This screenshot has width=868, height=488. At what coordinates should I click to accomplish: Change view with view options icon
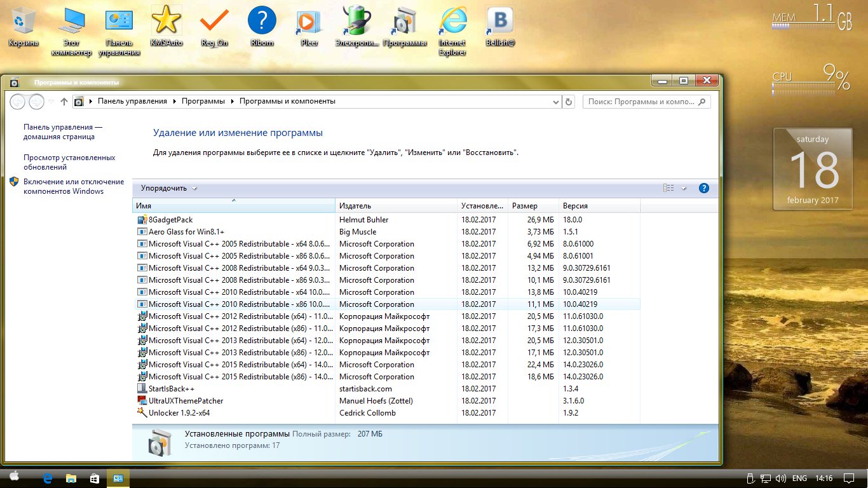(668, 188)
